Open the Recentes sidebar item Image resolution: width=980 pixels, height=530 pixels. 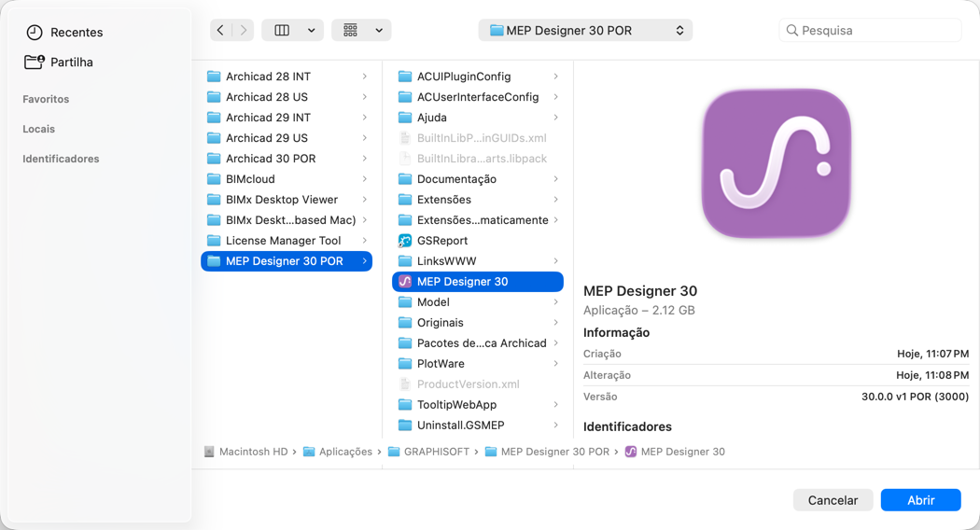[64, 32]
